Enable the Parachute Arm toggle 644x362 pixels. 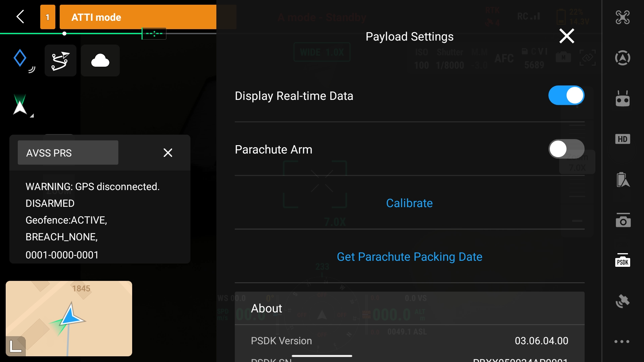point(566,149)
